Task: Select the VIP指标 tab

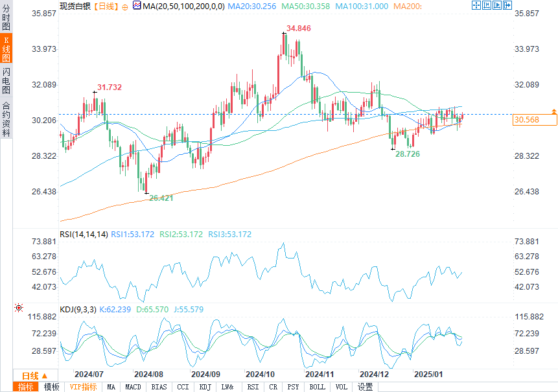Action: (x=83, y=387)
